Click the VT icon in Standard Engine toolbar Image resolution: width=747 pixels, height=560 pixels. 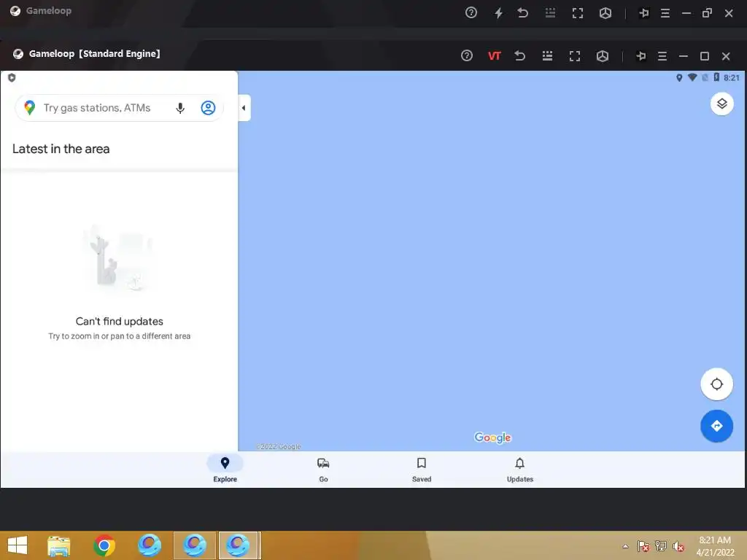[x=494, y=56]
